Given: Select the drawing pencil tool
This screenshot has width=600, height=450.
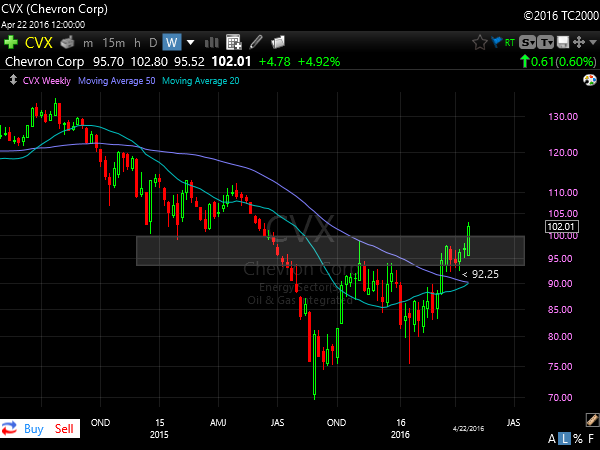Looking at the screenshot, I should (x=256, y=42).
